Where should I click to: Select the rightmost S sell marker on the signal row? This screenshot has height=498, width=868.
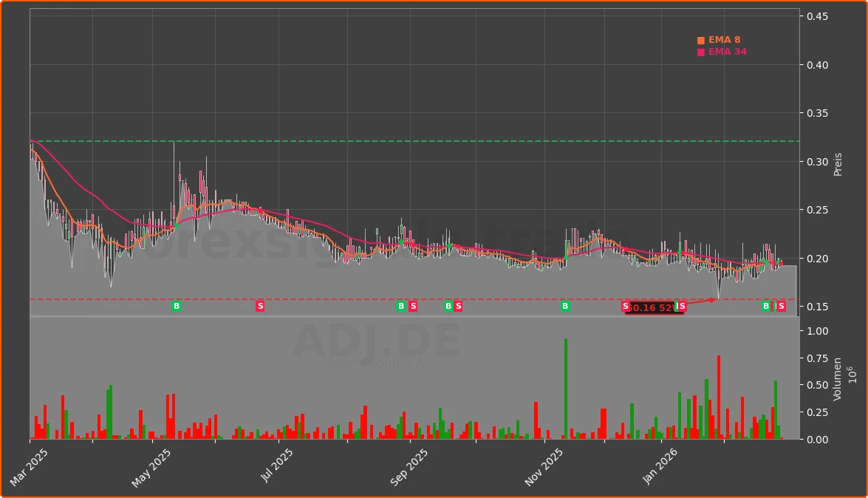[x=781, y=306]
